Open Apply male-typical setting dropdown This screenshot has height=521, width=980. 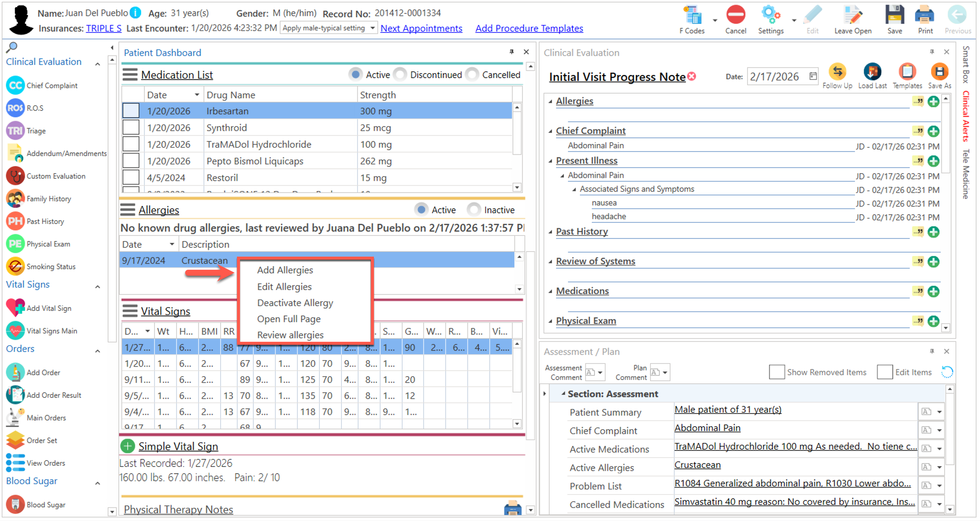tap(372, 28)
